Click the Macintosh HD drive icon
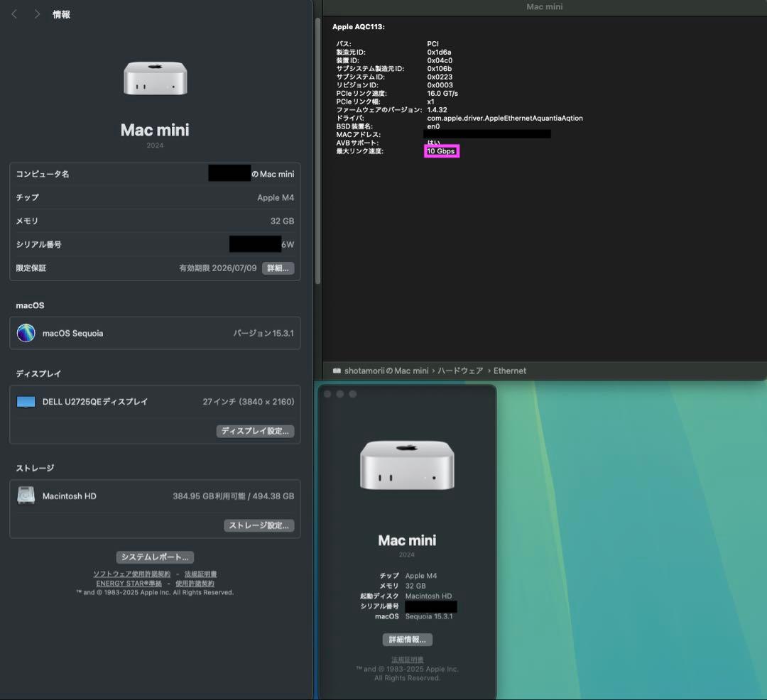Viewport: 767px width, 700px height. click(x=26, y=495)
